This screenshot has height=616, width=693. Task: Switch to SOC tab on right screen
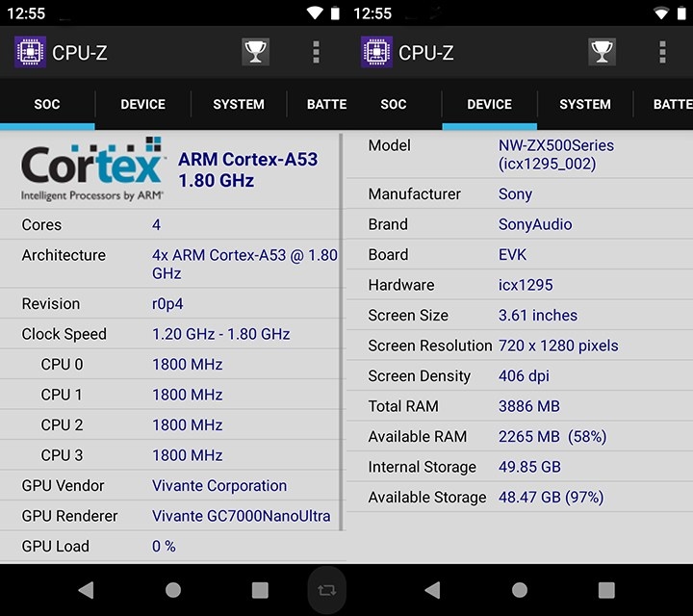(x=394, y=104)
